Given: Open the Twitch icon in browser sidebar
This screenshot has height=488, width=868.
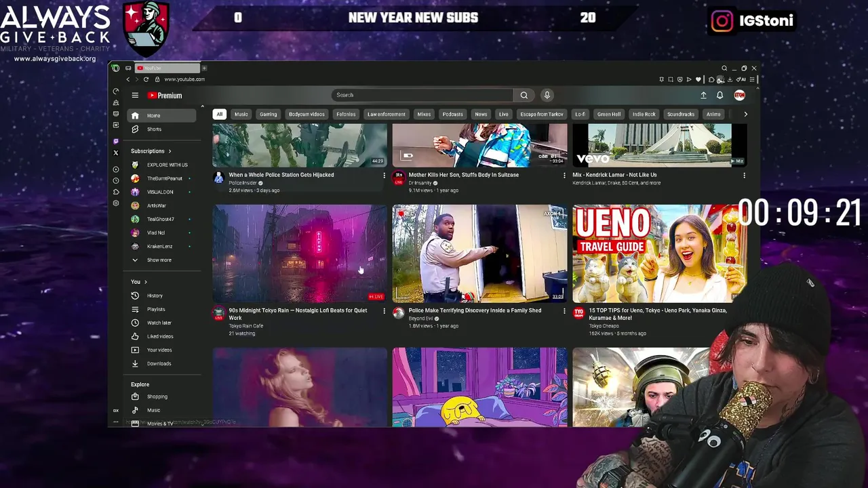Looking at the screenshot, I should (116, 141).
